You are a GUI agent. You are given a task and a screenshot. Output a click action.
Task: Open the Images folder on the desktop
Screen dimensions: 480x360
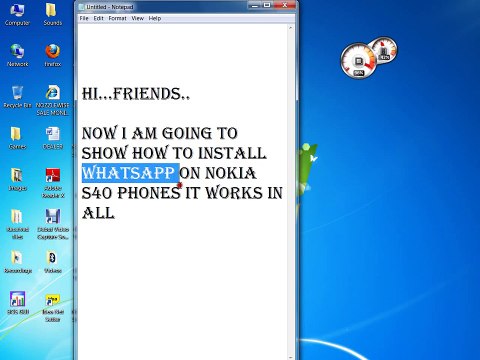click(17, 180)
